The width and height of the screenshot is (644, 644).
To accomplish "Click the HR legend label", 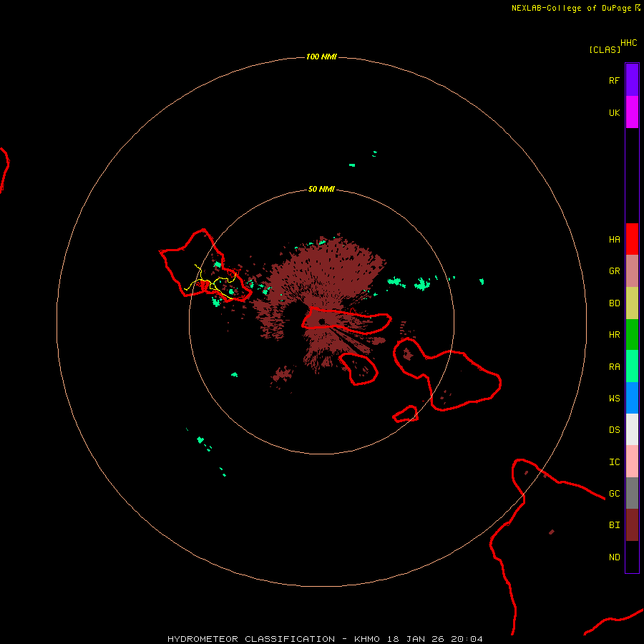I will (614, 335).
